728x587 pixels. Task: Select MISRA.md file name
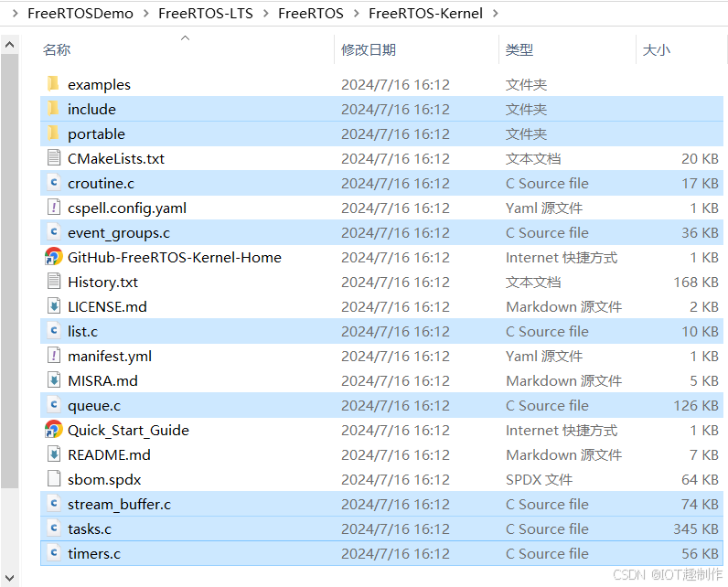click(102, 380)
